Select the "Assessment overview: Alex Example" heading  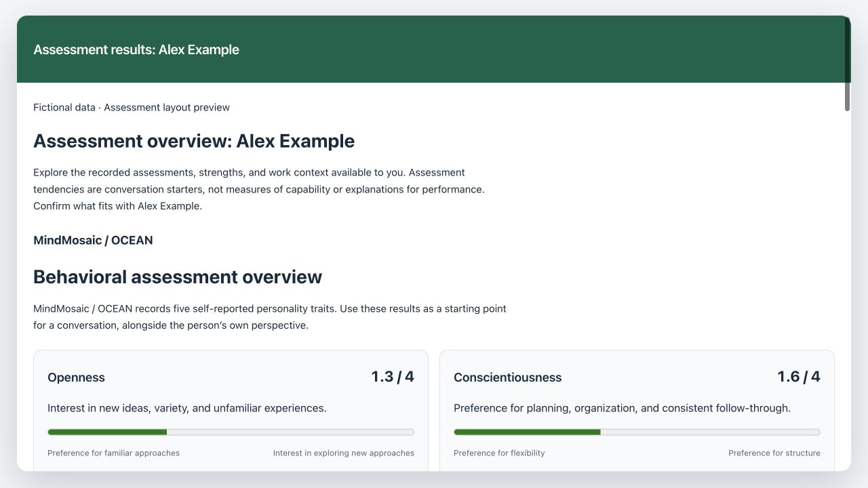click(194, 141)
